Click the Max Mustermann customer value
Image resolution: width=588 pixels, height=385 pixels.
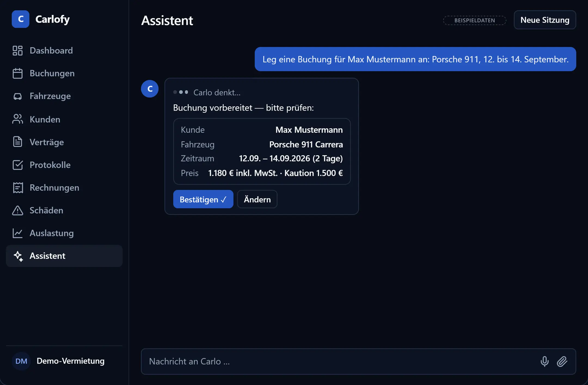point(309,130)
